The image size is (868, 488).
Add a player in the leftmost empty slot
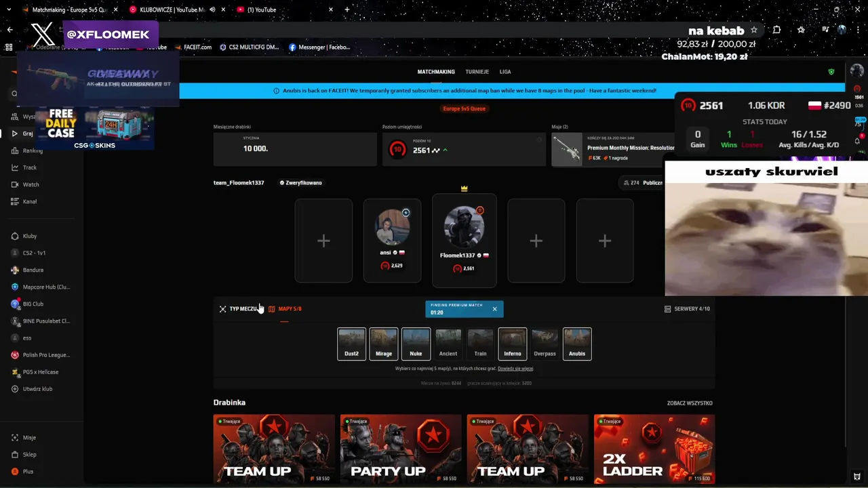click(323, 241)
